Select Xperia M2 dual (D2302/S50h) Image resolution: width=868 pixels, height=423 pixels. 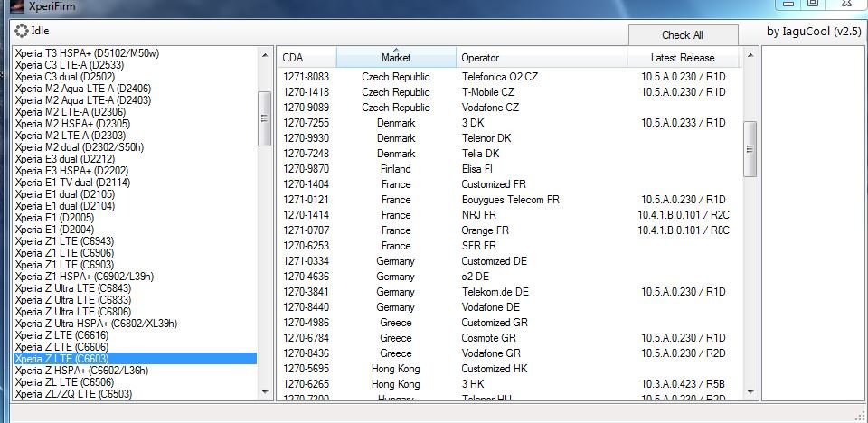135,147
